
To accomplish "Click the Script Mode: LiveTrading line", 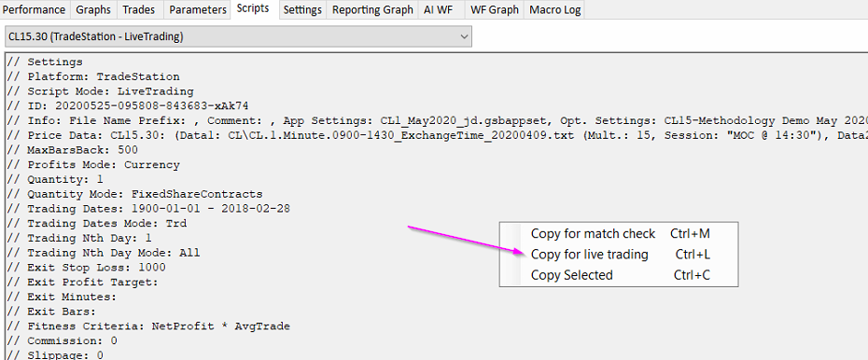I will pyautogui.click(x=100, y=91).
